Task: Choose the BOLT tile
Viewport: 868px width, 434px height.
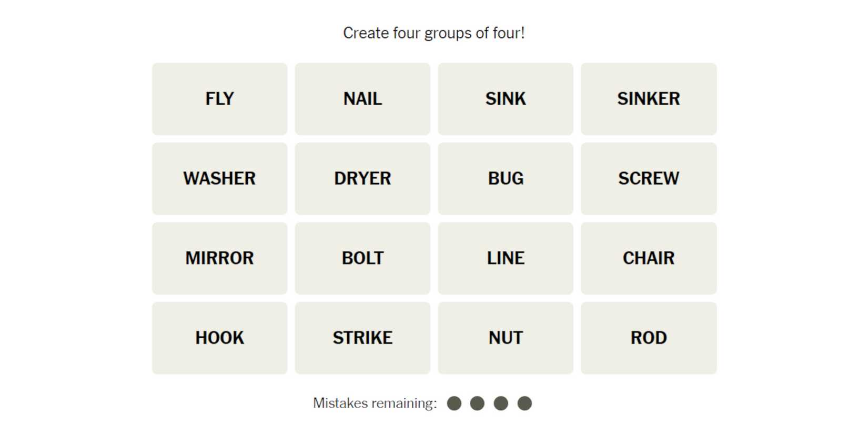Action: click(x=362, y=258)
